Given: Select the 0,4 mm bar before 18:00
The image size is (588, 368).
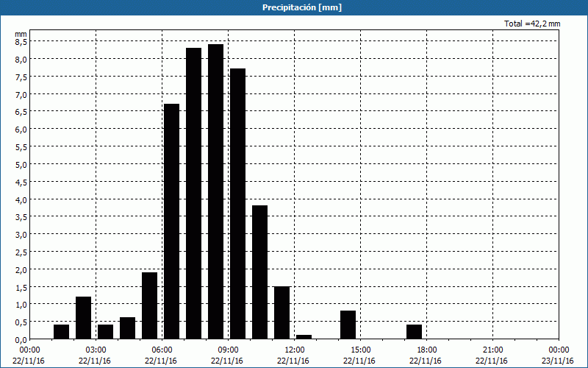Looking at the screenshot, I should pyautogui.click(x=414, y=332).
